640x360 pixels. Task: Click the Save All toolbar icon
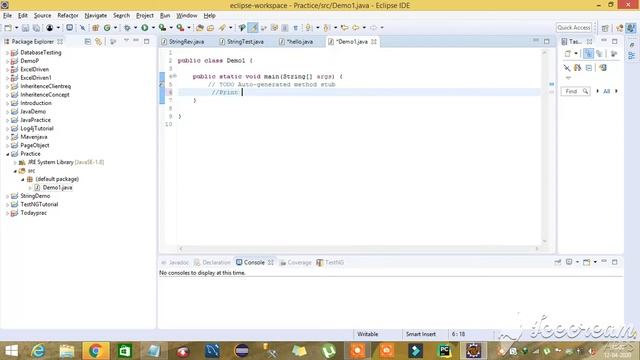[36, 28]
